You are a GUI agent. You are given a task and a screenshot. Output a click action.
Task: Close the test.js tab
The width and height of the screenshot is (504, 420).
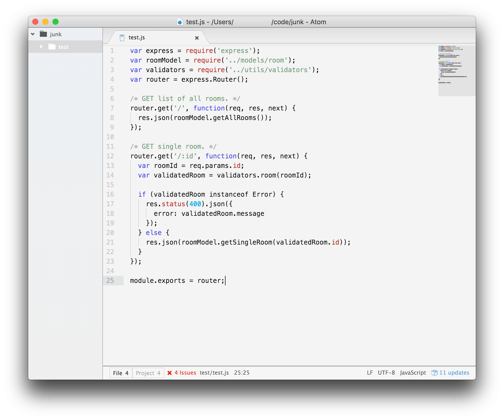[x=197, y=38]
